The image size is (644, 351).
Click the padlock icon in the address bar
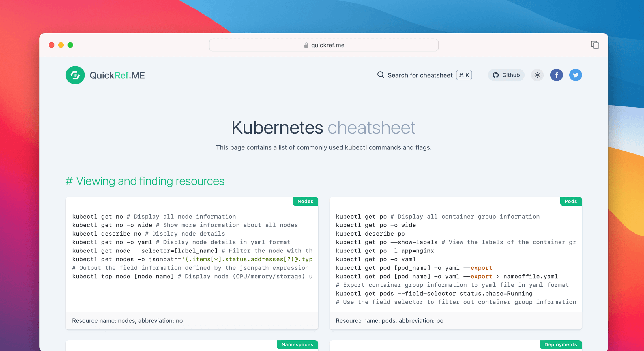(x=306, y=45)
